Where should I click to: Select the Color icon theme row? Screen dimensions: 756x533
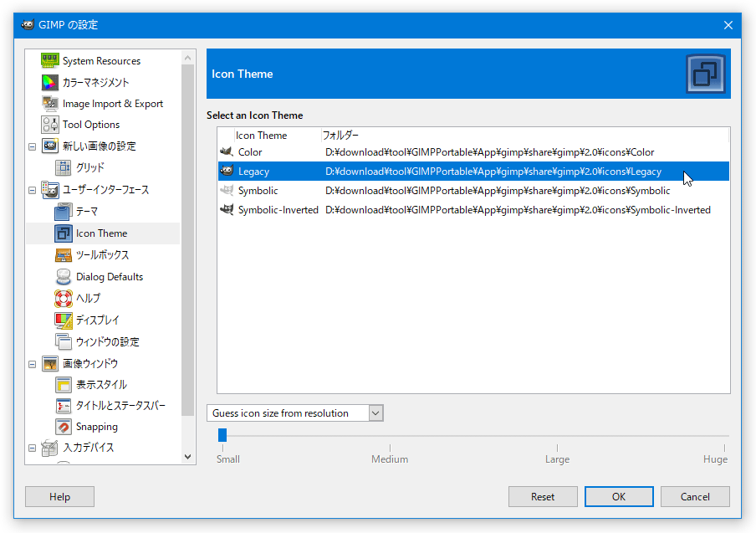[473, 152]
